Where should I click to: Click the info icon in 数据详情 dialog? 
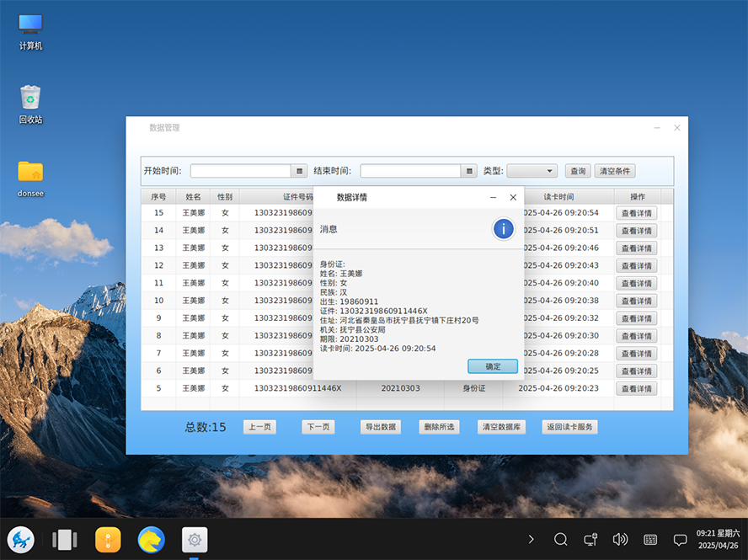pos(503,228)
